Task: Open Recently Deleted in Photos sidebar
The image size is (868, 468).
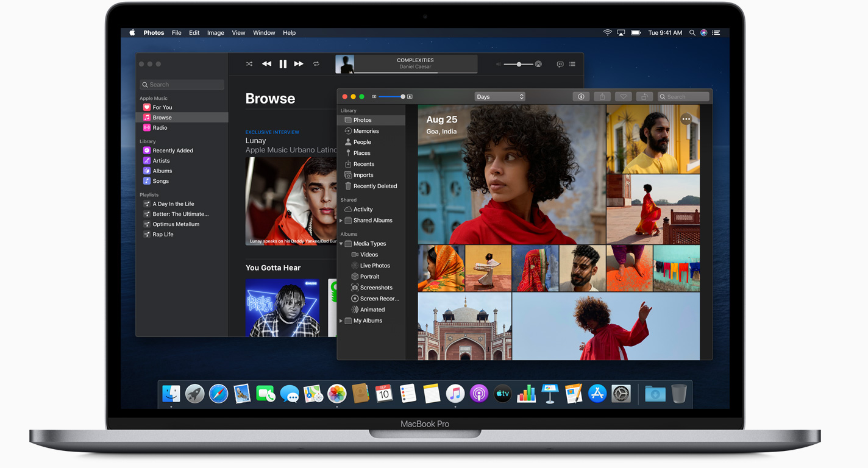Action: (371, 186)
